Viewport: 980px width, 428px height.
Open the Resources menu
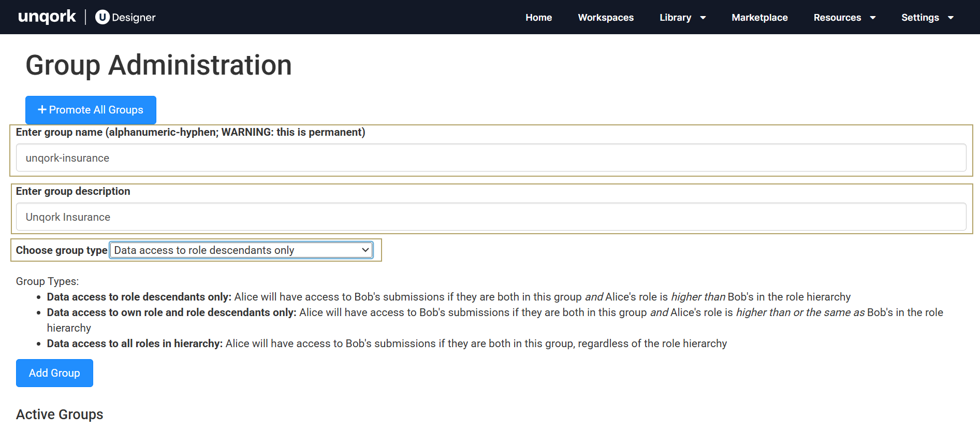[x=837, y=18]
